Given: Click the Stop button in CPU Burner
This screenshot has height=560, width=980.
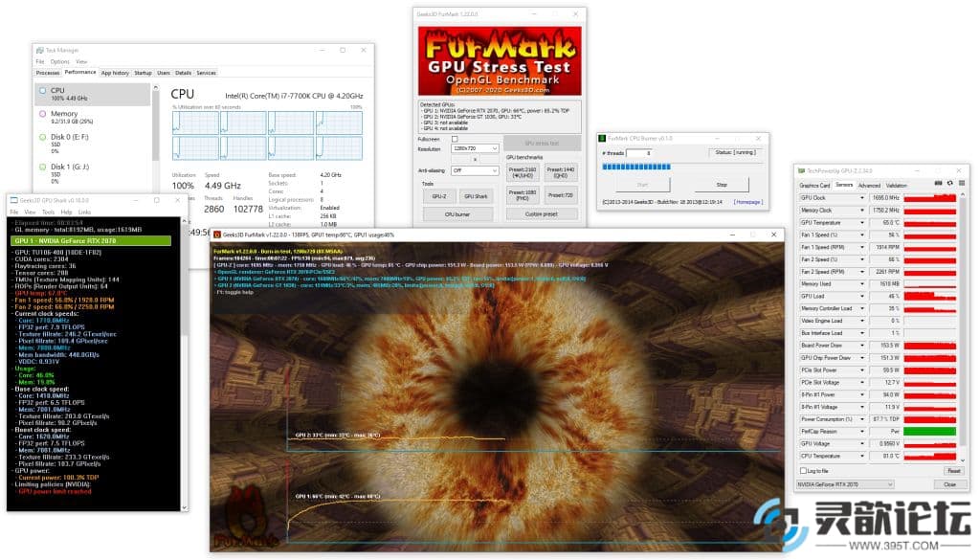Looking at the screenshot, I should tap(722, 185).
